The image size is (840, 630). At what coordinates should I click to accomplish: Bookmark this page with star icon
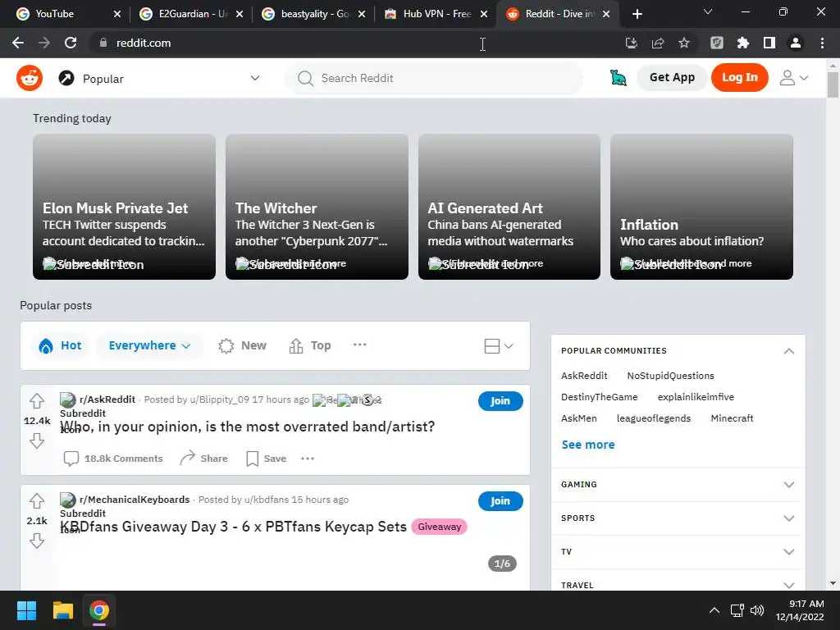click(x=683, y=43)
